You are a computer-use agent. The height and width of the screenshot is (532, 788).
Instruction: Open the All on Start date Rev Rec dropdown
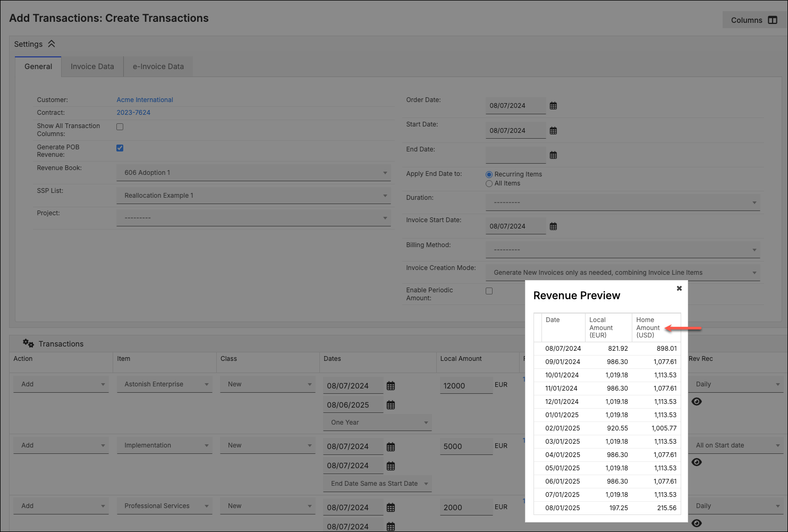[736, 445]
